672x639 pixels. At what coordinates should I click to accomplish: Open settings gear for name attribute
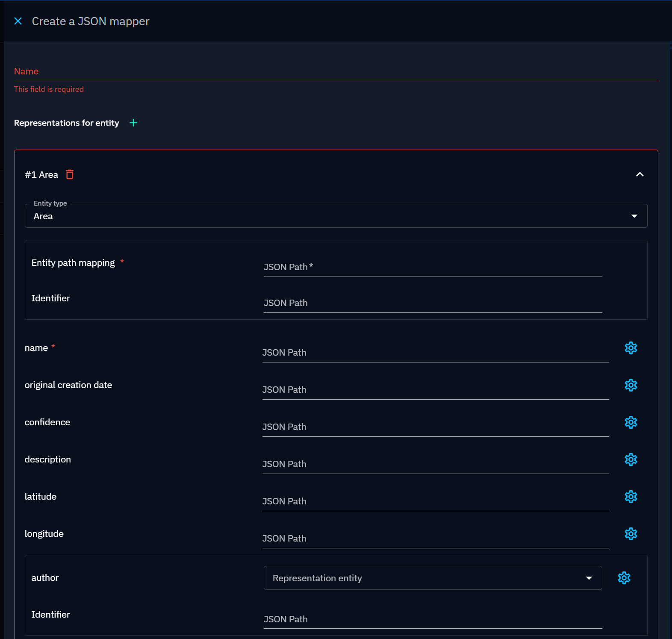point(631,348)
